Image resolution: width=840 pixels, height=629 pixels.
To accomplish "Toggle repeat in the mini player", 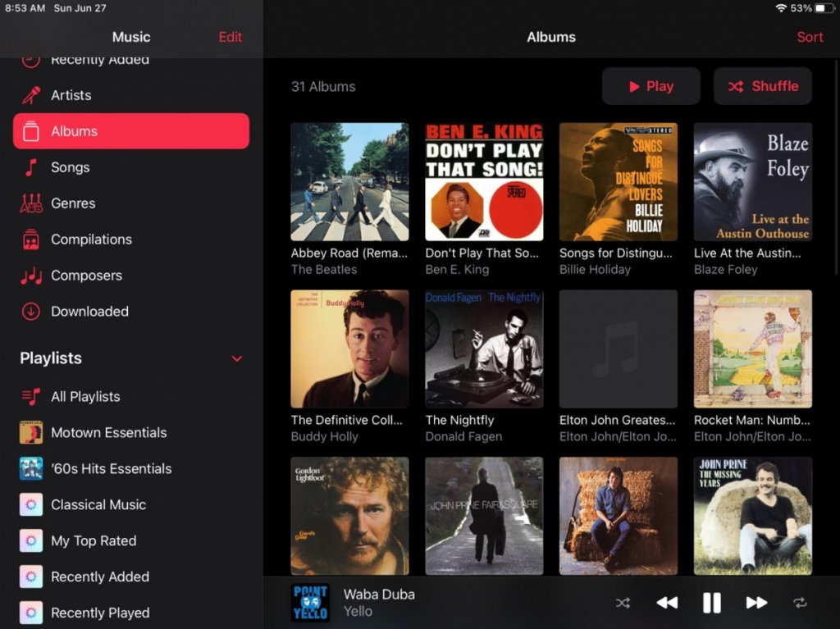I will pos(800,603).
